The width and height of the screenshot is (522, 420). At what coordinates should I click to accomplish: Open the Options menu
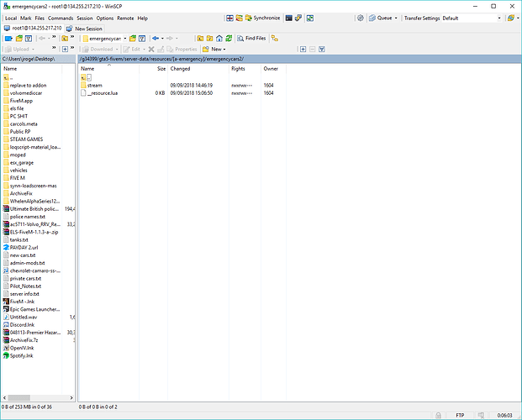pyautogui.click(x=105, y=18)
